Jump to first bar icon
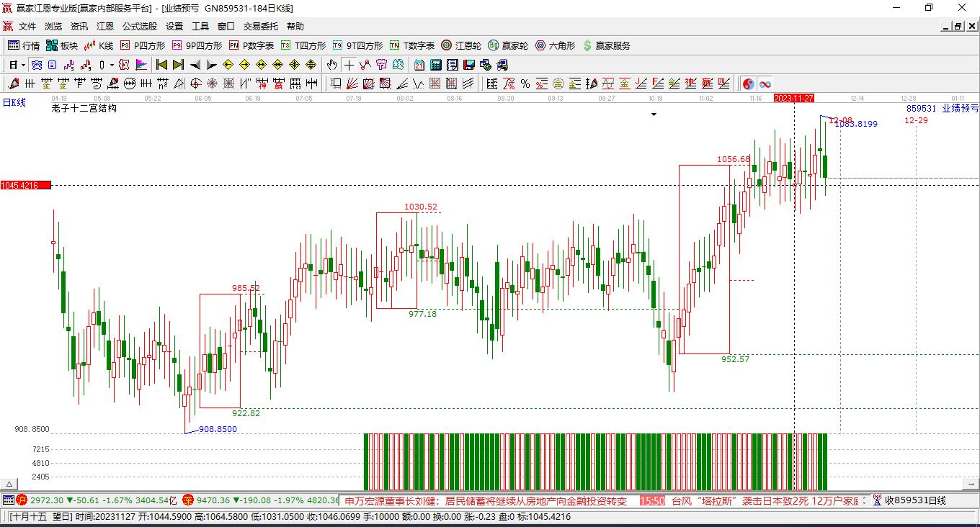Viewport: 980px width, 527px height. [x=162, y=65]
